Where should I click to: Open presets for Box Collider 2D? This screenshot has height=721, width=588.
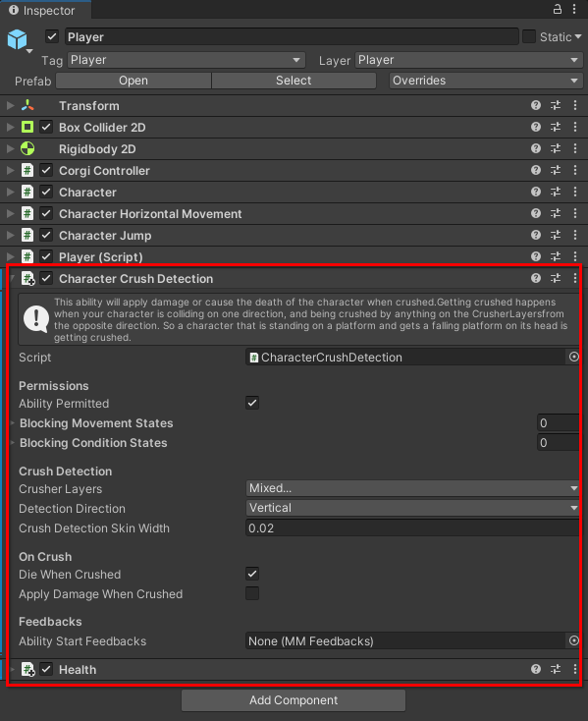pyautogui.click(x=556, y=127)
